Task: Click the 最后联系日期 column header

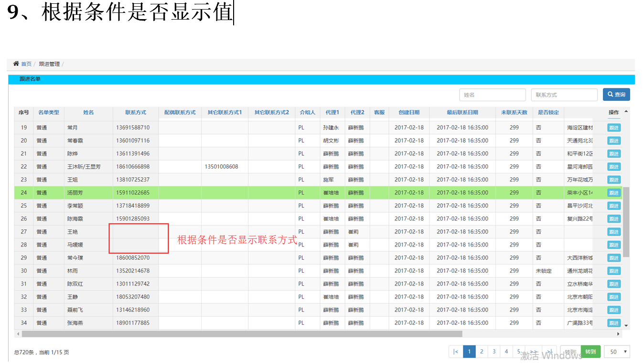Action: click(462, 112)
